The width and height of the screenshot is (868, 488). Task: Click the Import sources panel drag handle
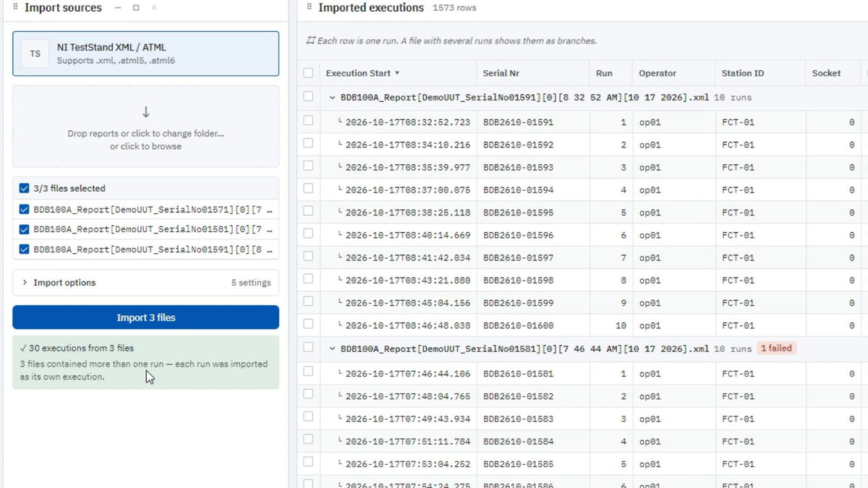[15, 7]
